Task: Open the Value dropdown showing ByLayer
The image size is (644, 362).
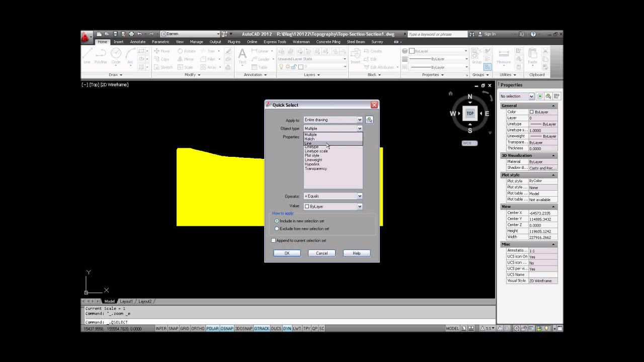Action: [333, 206]
